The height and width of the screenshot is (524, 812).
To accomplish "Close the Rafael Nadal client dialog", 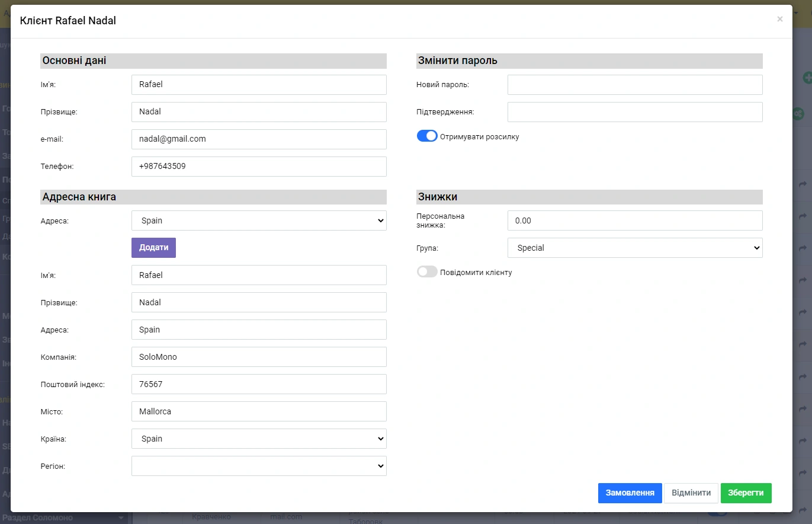I will pyautogui.click(x=779, y=20).
